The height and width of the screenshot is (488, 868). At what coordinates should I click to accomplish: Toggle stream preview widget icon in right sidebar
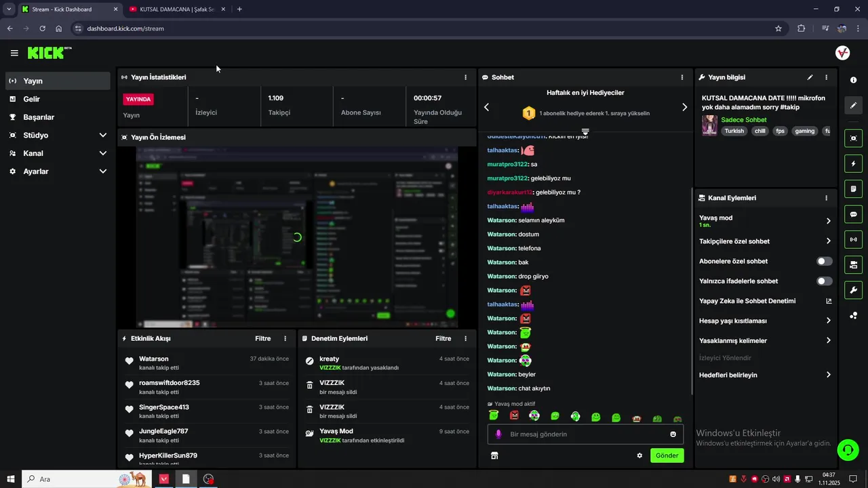853,138
